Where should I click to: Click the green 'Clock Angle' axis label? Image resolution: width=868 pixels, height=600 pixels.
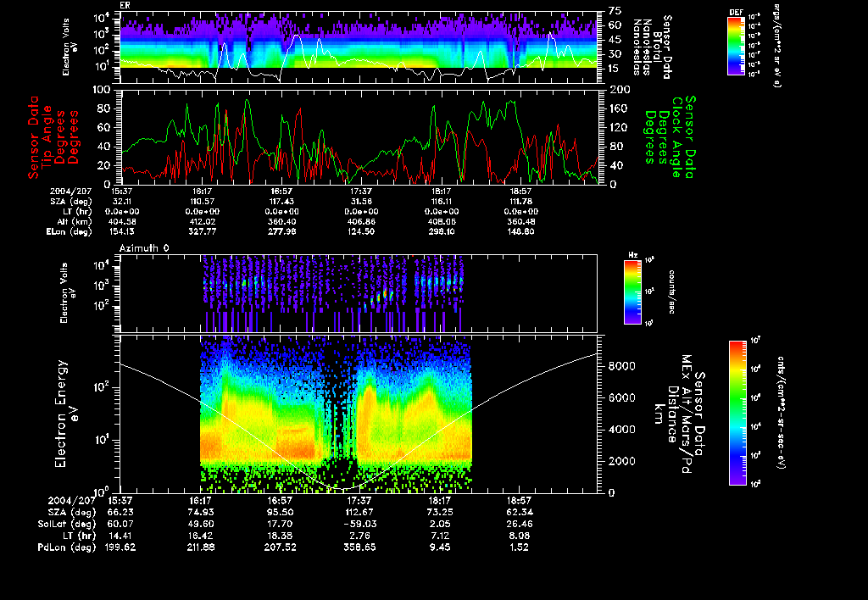[677, 136]
